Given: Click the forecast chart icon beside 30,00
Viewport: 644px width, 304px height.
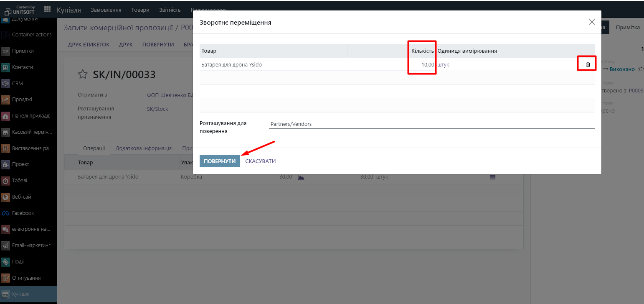Looking at the screenshot, I should (x=301, y=177).
